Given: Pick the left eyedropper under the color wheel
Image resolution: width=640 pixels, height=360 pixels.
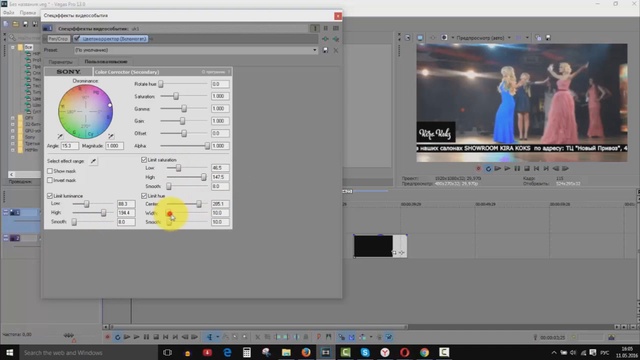Looking at the screenshot, I should [x=60, y=136].
